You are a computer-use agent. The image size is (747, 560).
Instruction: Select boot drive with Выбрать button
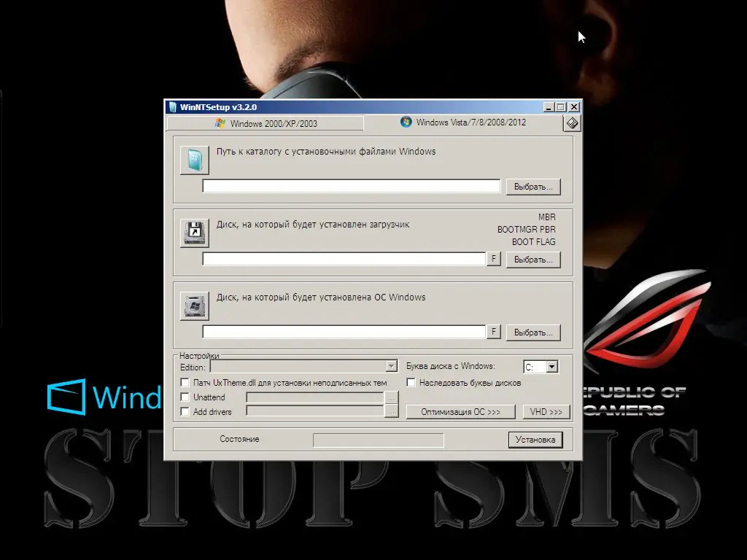pos(533,260)
